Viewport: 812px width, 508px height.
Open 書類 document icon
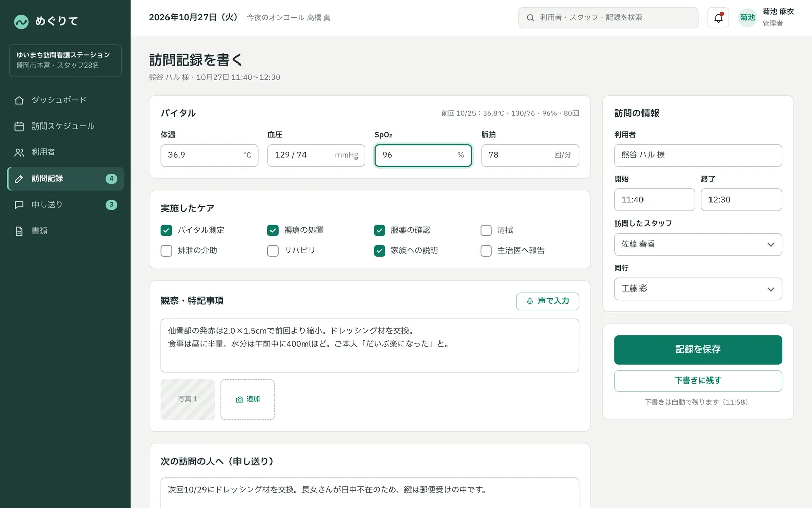(x=19, y=231)
